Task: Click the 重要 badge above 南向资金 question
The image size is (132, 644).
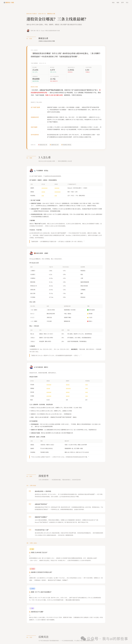Action: [32, 608]
